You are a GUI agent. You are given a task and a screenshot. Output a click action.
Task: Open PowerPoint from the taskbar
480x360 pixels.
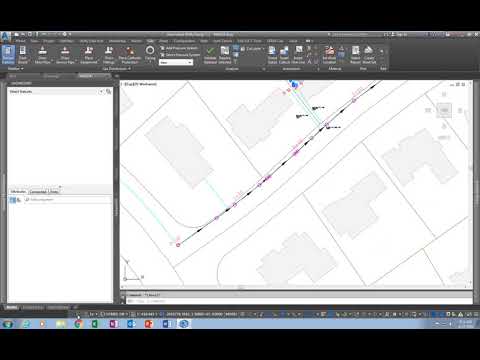point(149,324)
